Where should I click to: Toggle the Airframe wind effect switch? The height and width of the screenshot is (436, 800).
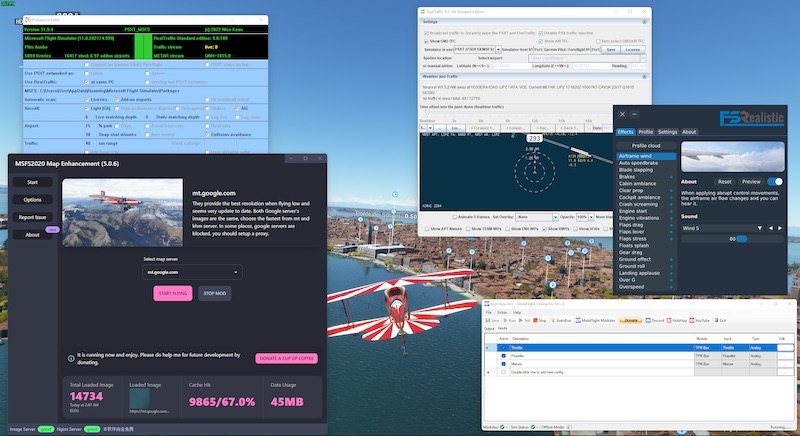[774, 182]
